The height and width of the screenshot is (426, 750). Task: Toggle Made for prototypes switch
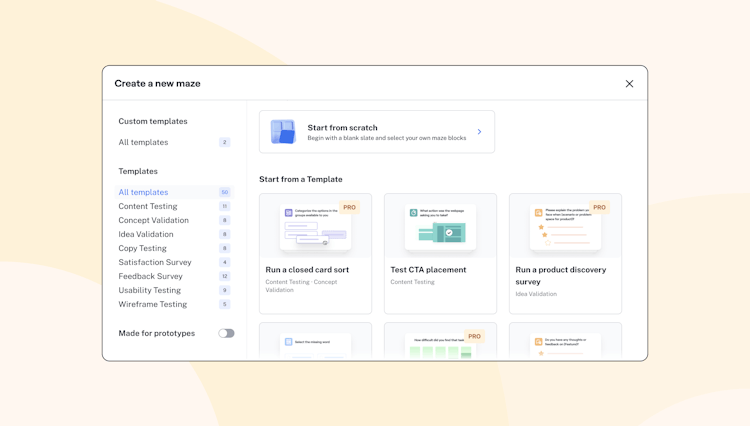click(226, 333)
